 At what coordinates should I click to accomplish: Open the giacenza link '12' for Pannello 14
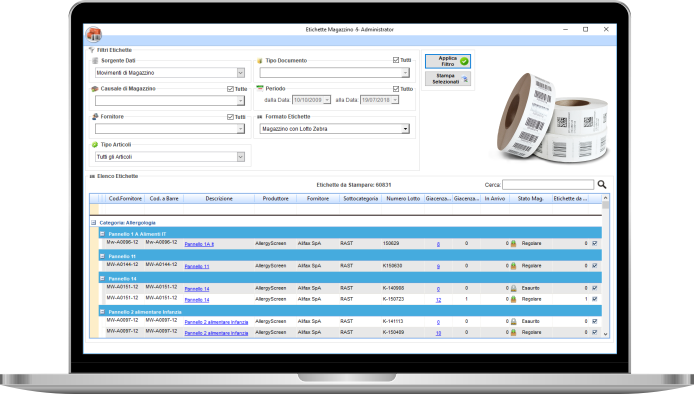438,300
